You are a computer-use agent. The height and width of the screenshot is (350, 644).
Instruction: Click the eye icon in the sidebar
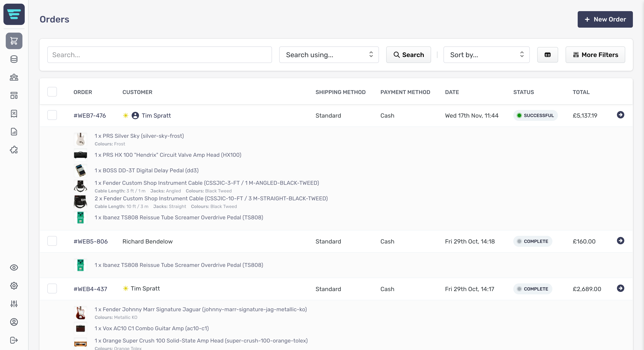pos(14,268)
